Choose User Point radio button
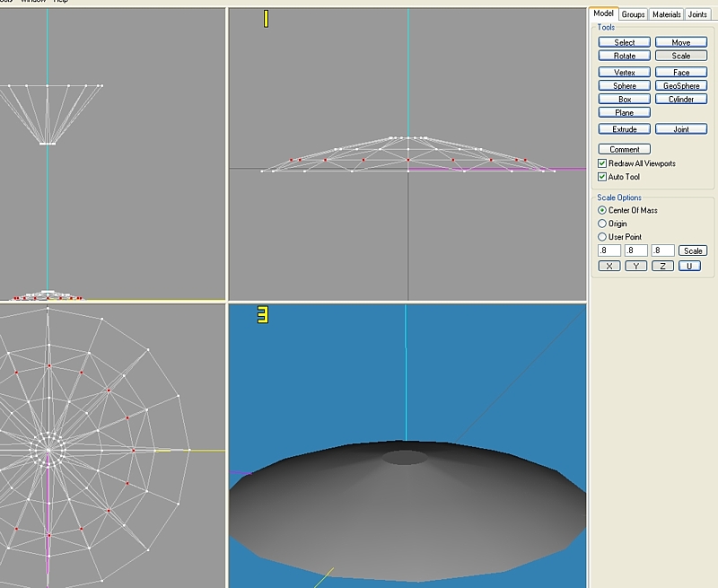Screen dimensions: 718x588 coord(602,237)
